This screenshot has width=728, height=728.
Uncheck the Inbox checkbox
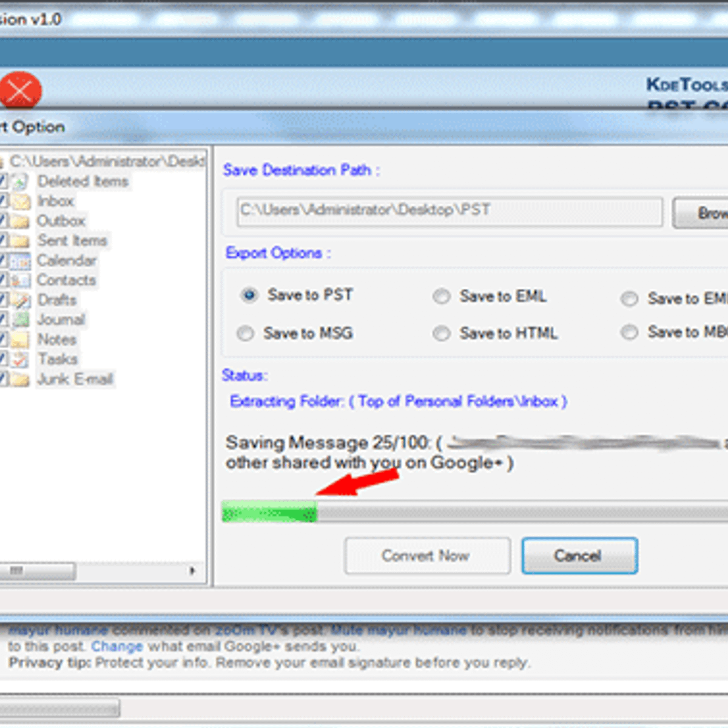tap(3, 201)
